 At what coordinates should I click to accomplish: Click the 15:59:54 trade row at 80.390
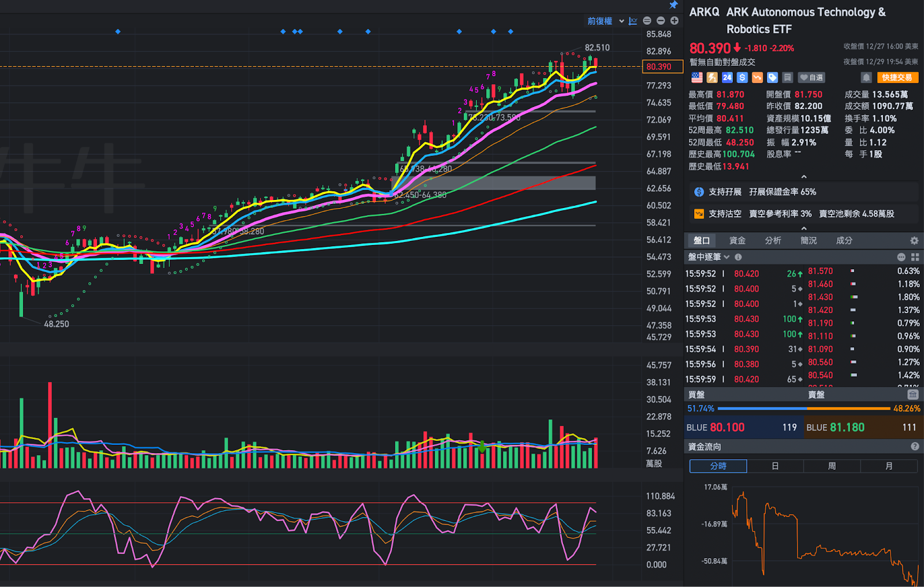click(744, 350)
